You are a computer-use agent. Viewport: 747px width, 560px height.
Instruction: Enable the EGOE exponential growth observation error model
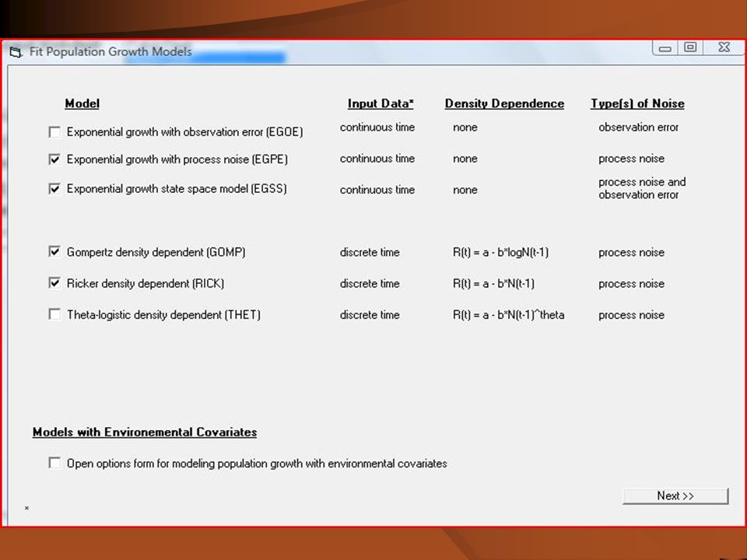click(54, 132)
